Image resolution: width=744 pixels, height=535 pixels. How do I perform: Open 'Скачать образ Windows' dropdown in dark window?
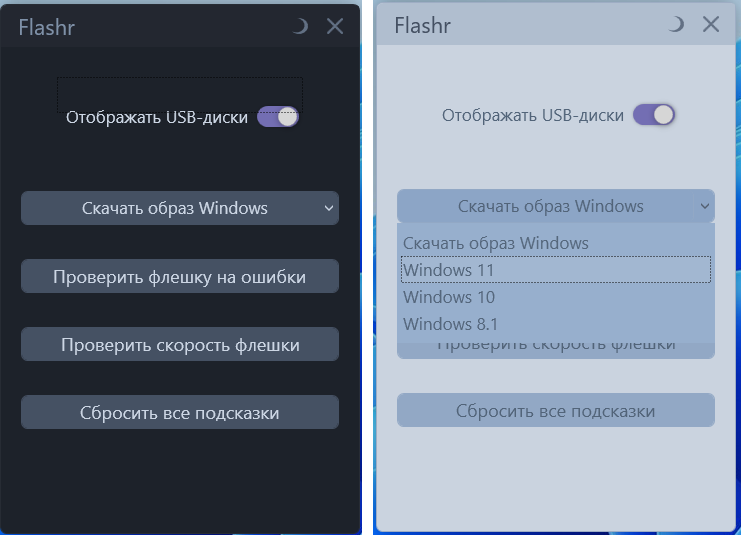click(180, 208)
